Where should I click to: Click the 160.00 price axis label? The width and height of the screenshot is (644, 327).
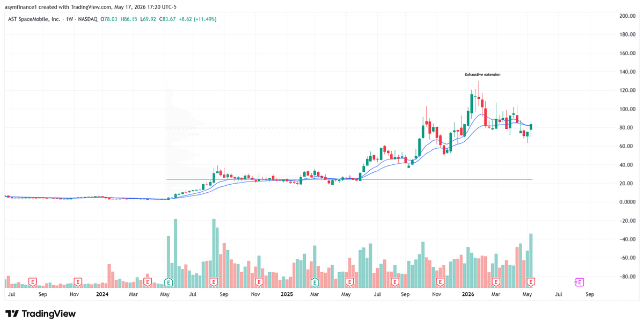[x=627, y=53]
